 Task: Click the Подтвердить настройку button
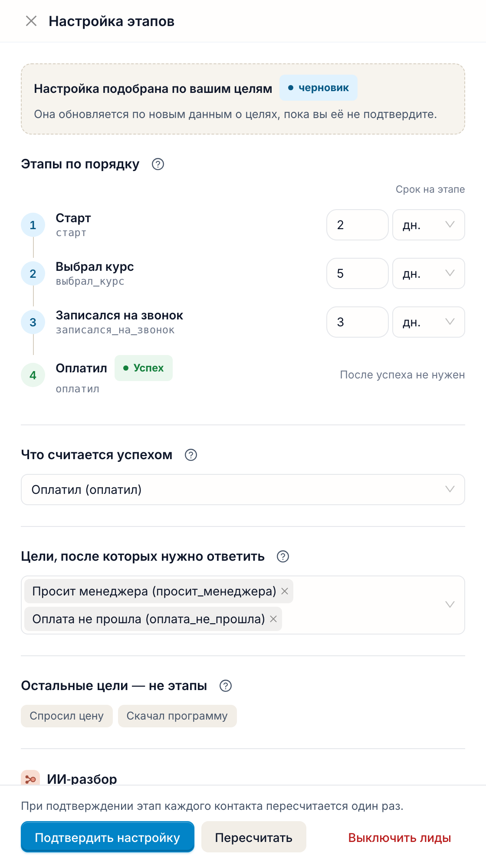tap(108, 837)
